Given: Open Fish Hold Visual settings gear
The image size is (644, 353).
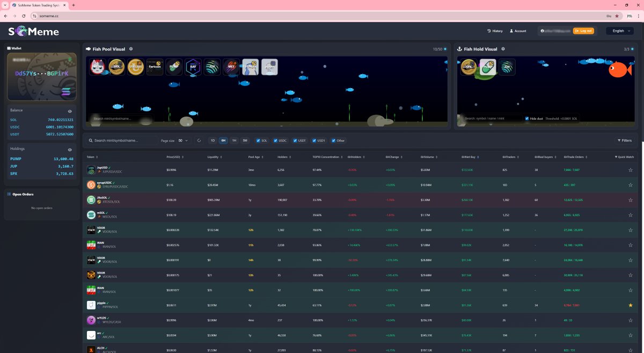Looking at the screenshot, I should 503,49.
